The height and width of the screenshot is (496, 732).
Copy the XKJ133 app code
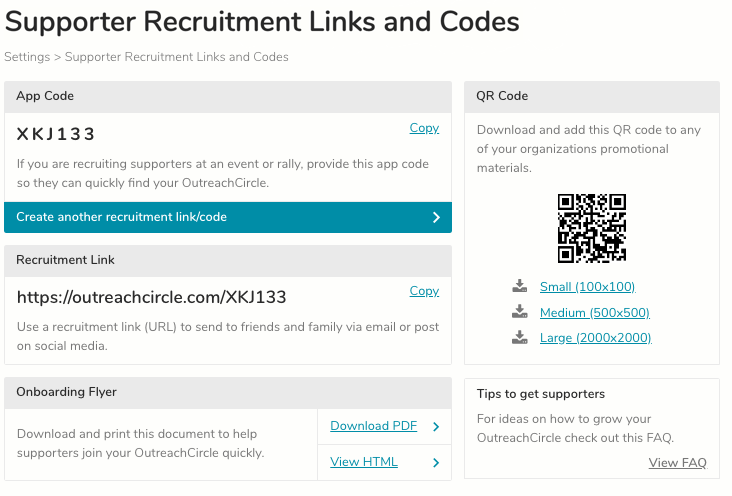(x=424, y=128)
